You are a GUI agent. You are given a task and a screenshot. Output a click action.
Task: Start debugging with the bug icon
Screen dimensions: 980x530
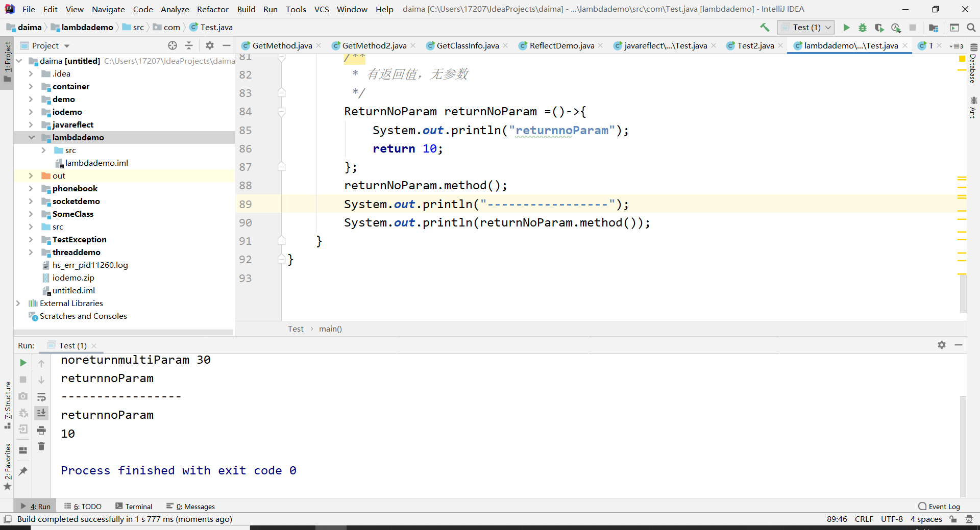[863, 28]
